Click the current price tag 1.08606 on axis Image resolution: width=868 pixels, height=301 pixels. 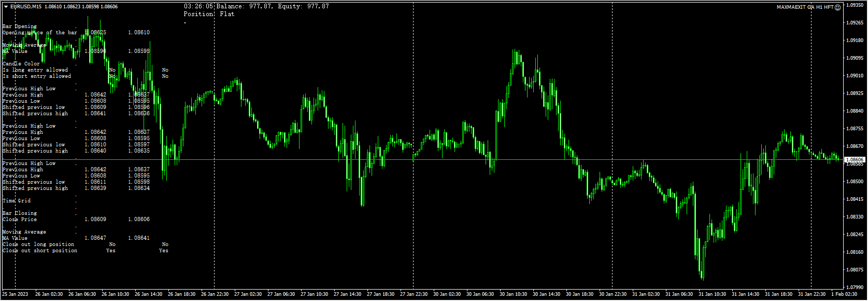(855, 160)
